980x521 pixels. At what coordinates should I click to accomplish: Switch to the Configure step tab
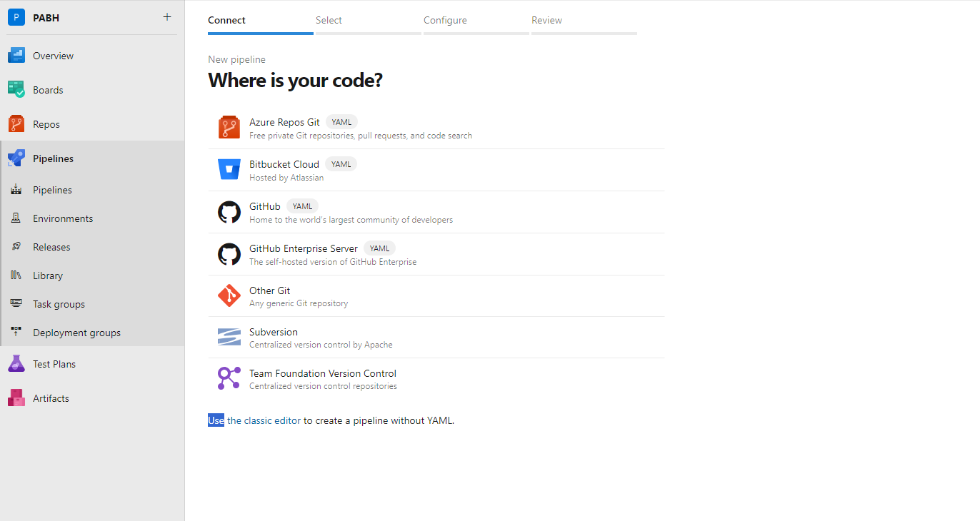coord(445,20)
